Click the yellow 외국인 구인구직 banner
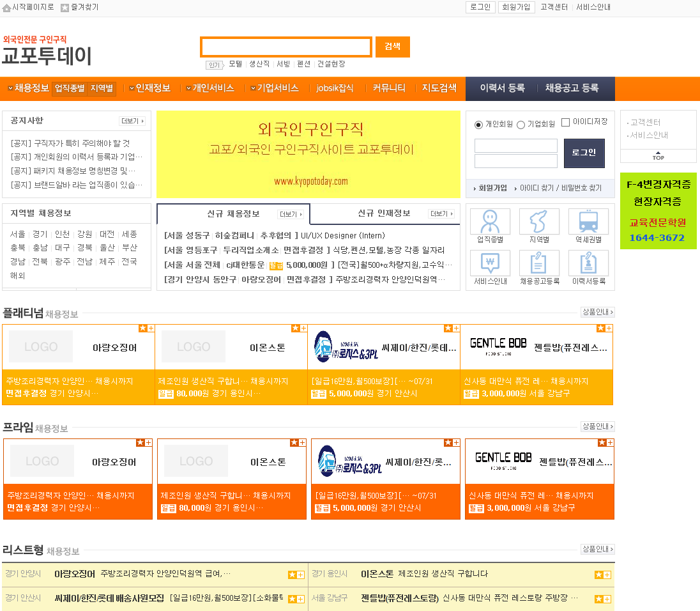Screen dimensions: 700x611 (308, 154)
